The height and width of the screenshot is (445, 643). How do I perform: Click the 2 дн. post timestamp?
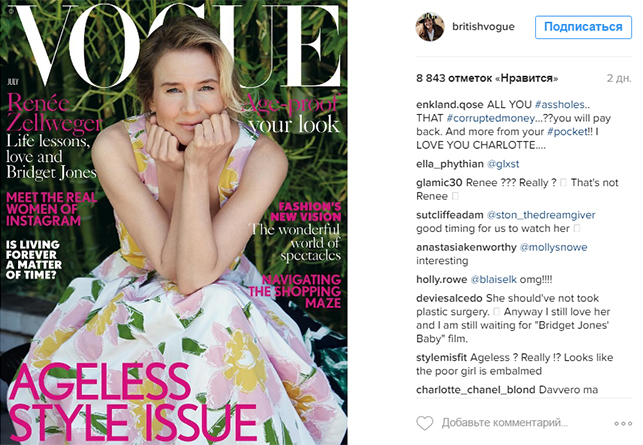(619, 78)
